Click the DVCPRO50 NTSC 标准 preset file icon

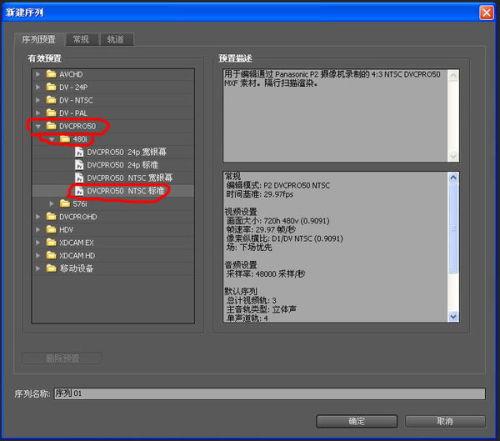79,191
